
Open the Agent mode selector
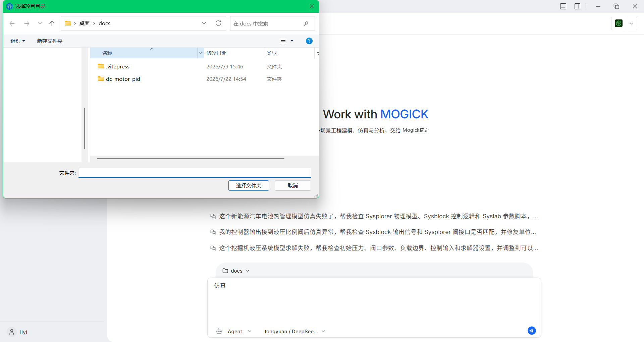[x=234, y=331]
